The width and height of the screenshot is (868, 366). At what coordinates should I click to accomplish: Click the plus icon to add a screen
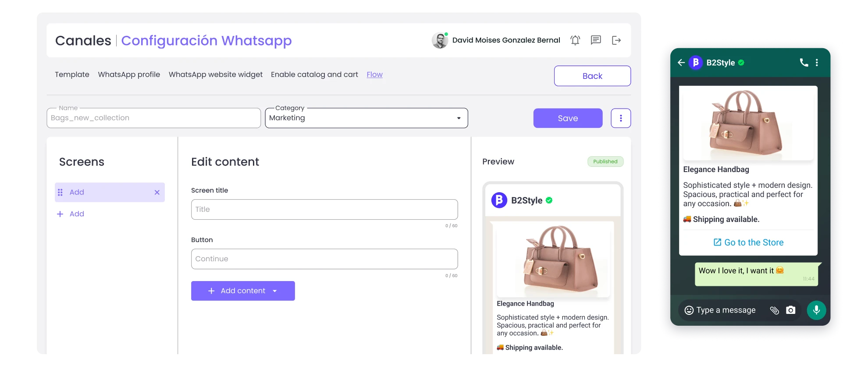60,214
